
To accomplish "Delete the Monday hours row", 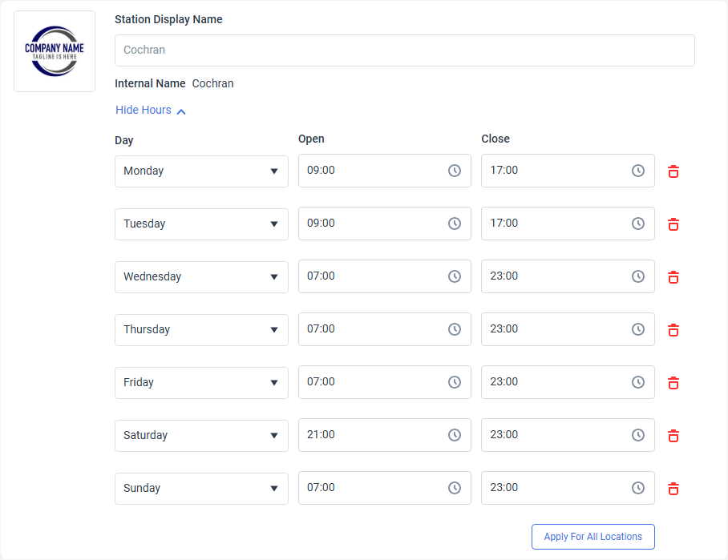I will tap(673, 171).
